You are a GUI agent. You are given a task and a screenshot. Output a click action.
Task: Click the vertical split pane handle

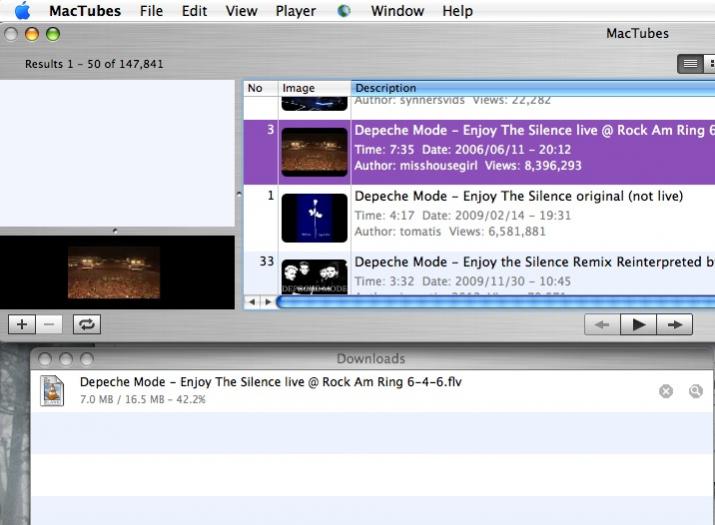point(239,194)
